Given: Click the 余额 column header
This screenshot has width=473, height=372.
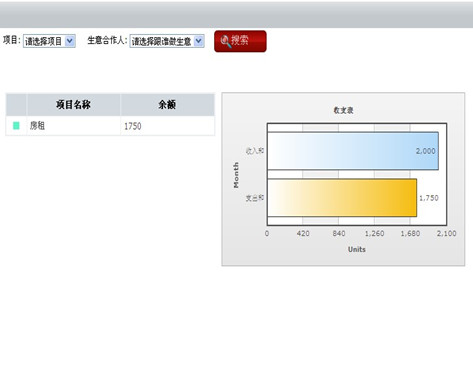Looking at the screenshot, I should (167, 105).
